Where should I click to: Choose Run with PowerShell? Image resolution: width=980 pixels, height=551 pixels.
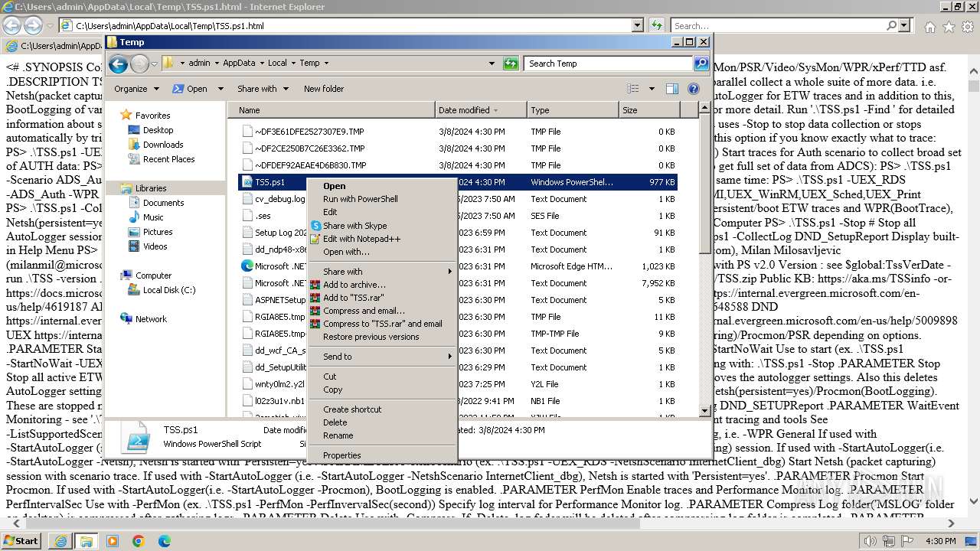tap(382, 199)
